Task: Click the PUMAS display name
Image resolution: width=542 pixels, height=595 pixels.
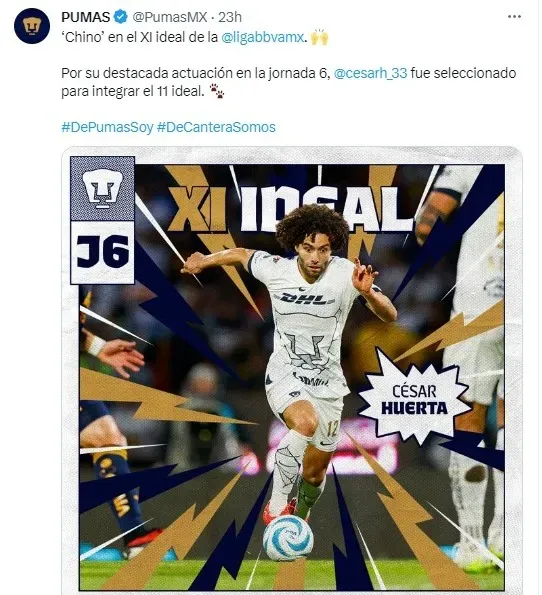Action: click(x=85, y=17)
